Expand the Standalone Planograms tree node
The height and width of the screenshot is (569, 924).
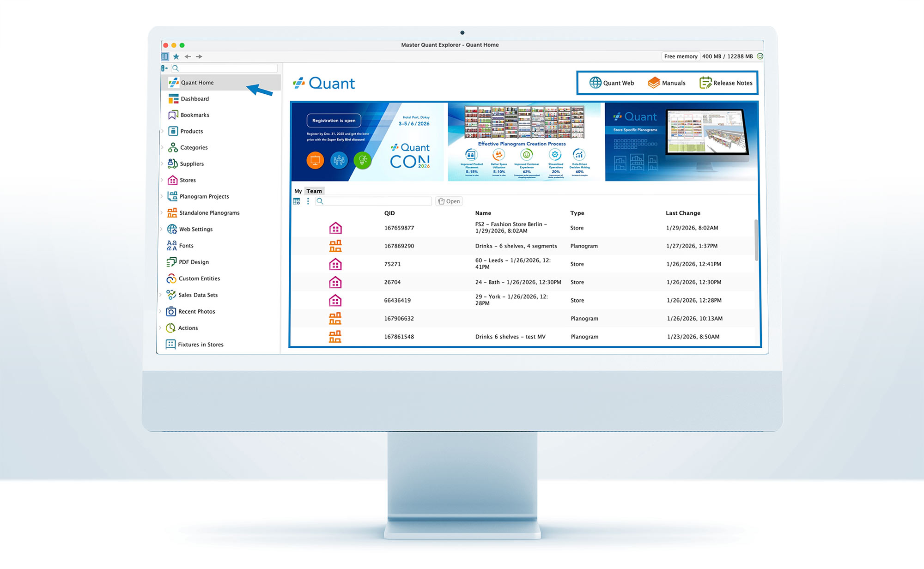tap(161, 213)
